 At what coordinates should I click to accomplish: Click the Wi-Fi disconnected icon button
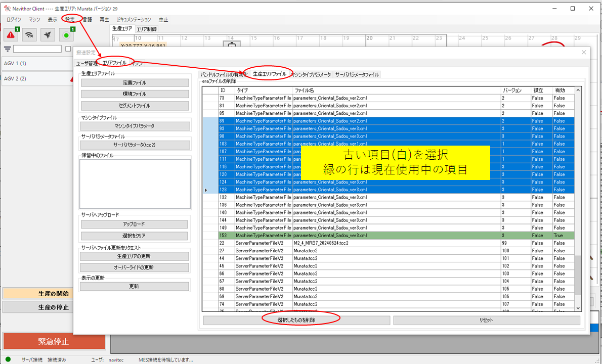pos(30,35)
